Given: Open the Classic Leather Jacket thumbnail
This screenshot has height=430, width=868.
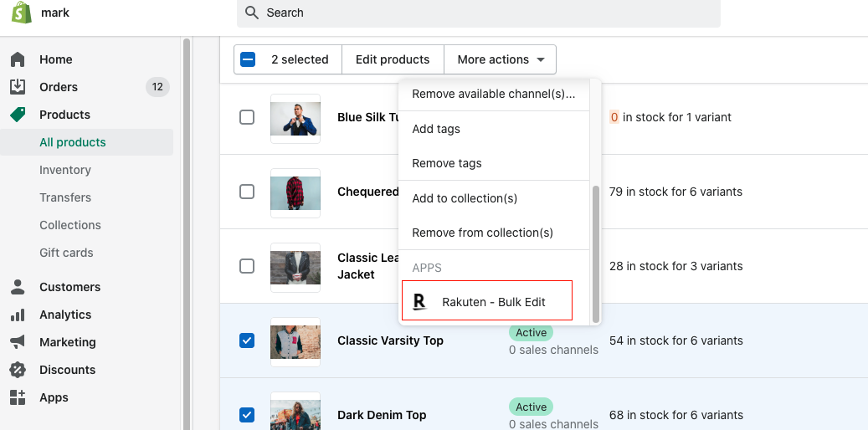Looking at the screenshot, I should [x=295, y=268].
